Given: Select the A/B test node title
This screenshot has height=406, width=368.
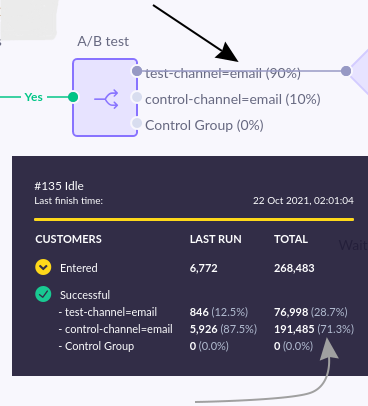Looking at the screenshot, I should coord(103,42).
